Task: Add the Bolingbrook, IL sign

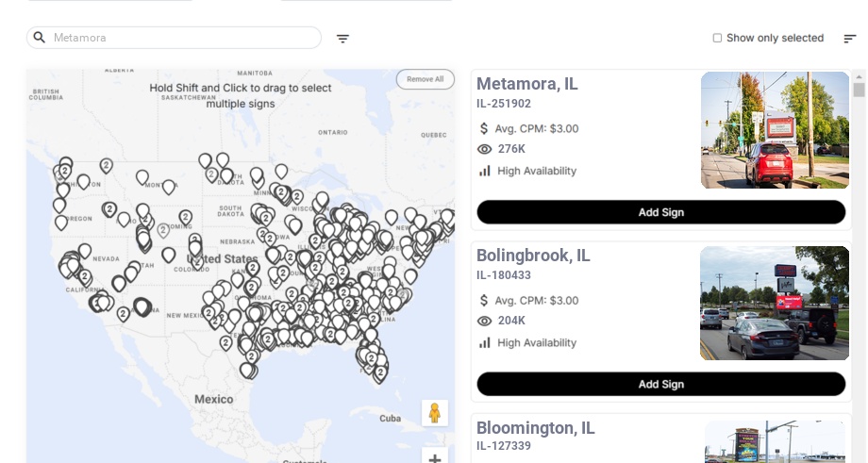Action: point(660,384)
